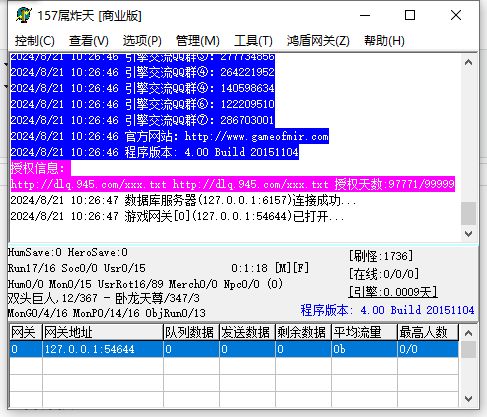Open the 控制(C) menu

point(35,41)
